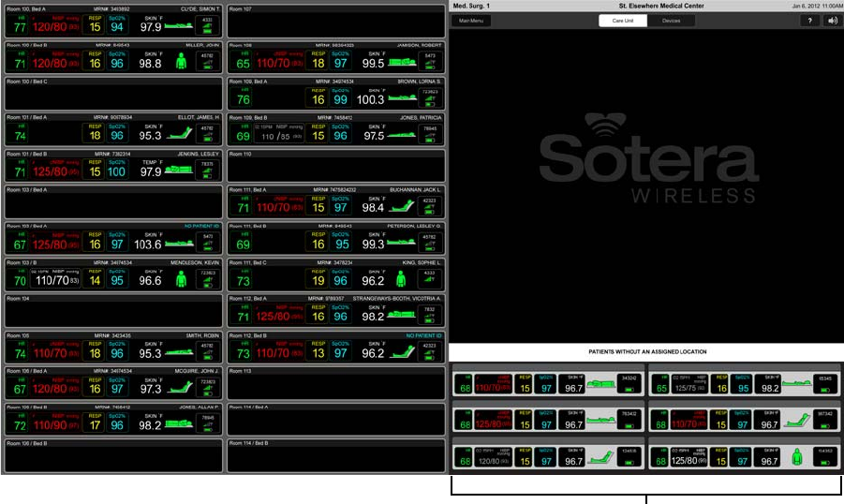Click respiration rate 13 in Room 112, Bed B
This screenshot has width=844, height=504.
318,353
